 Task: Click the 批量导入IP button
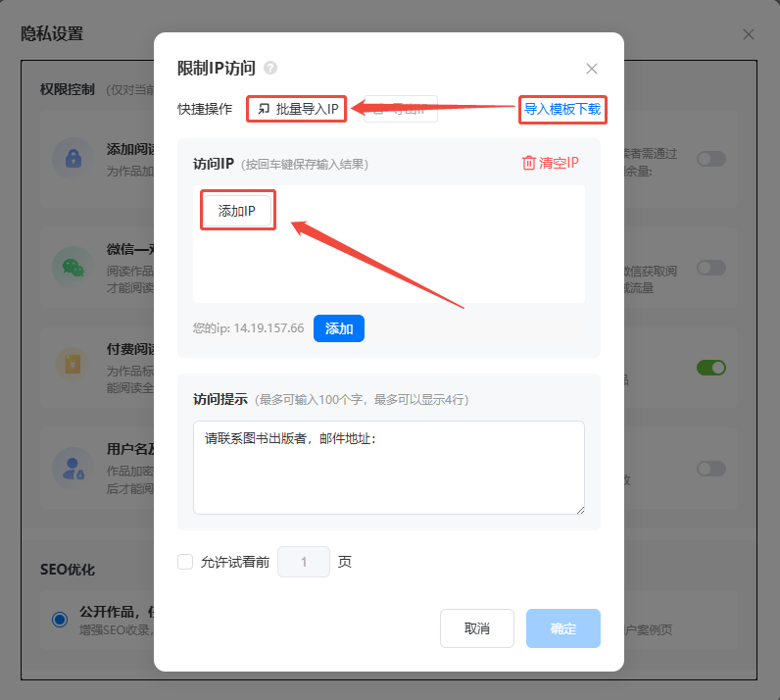pos(298,109)
